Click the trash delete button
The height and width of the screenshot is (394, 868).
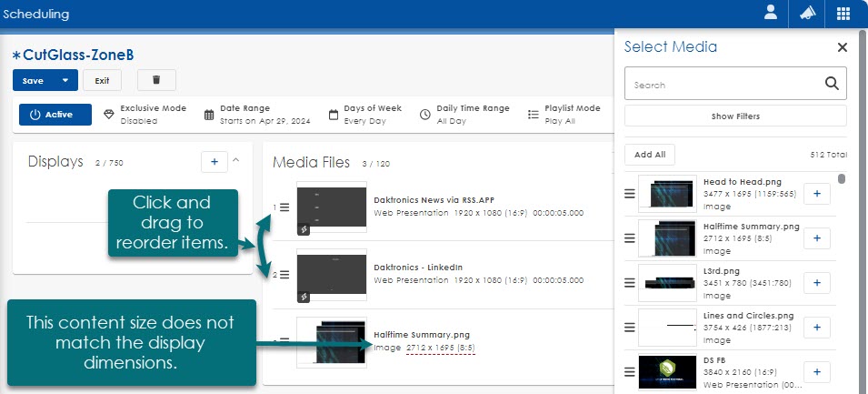(156, 80)
